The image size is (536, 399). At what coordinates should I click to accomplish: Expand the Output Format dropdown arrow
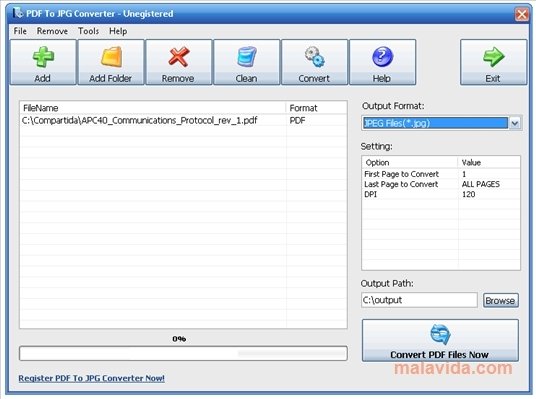point(515,123)
